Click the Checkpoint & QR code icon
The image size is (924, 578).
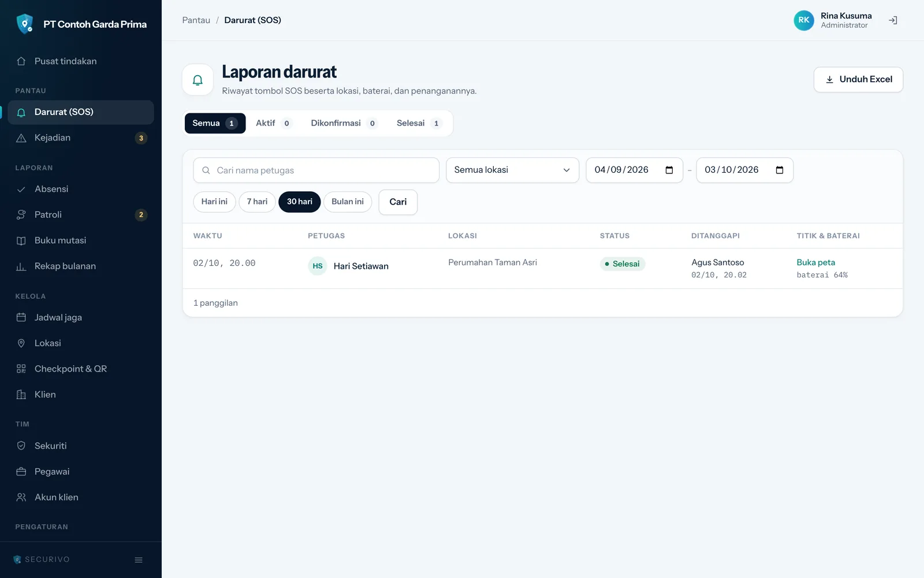21,369
